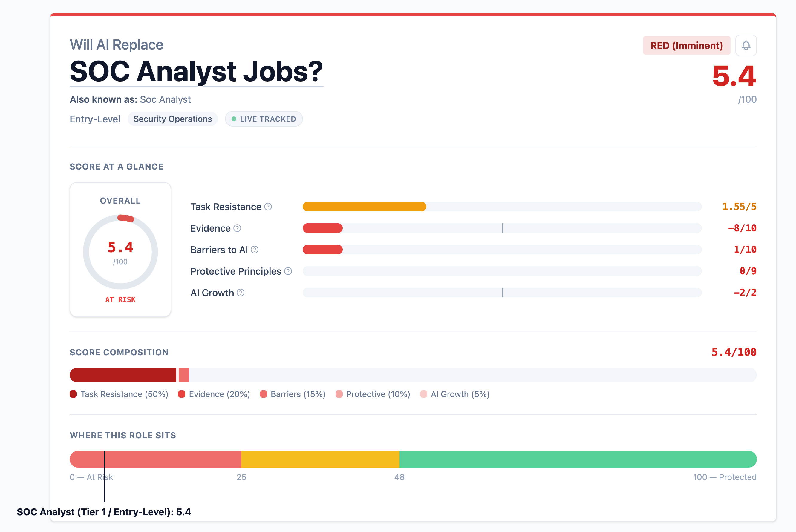This screenshot has width=796, height=532.
Task: Click the large 5.4 header score
Action: (x=734, y=76)
